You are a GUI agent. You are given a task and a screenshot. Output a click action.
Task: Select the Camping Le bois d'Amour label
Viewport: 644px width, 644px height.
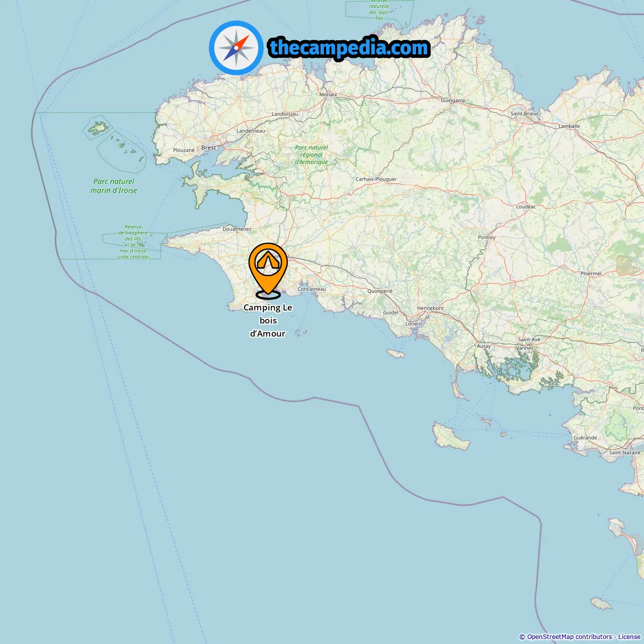coord(268,320)
